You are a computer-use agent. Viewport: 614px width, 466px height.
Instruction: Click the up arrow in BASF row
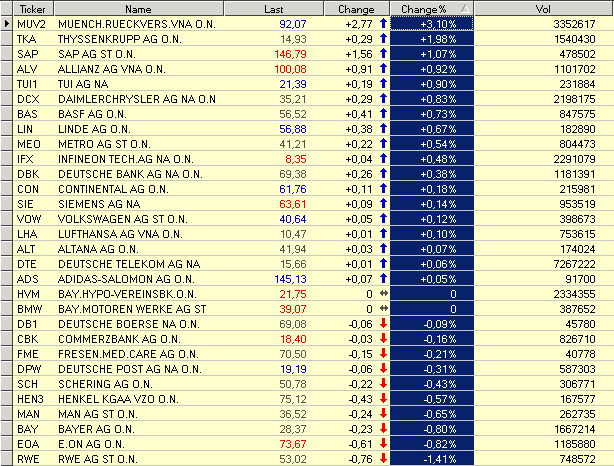coord(383,114)
